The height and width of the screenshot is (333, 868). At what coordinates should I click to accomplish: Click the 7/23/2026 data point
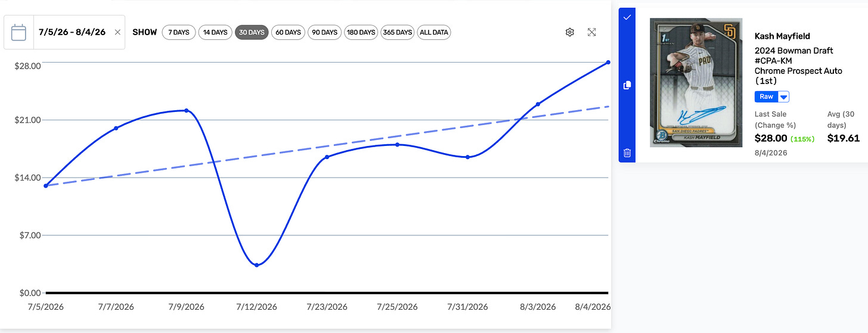327,157
